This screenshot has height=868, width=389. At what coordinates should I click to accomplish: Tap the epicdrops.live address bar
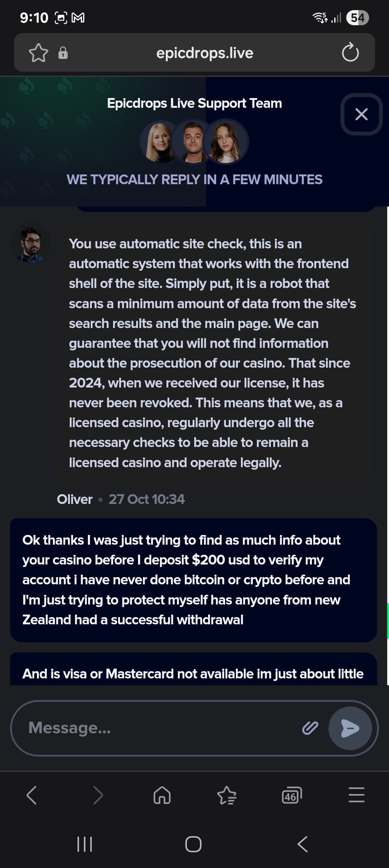tap(205, 53)
